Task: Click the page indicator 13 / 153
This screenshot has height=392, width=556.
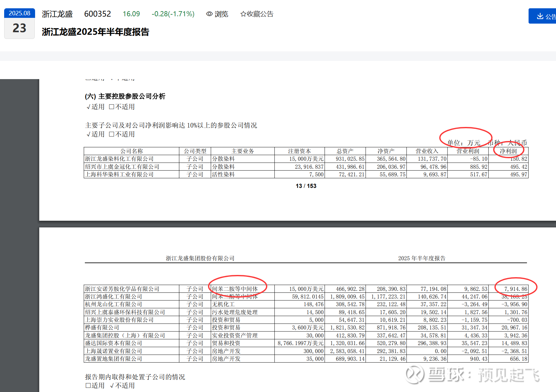Action: pos(306,186)
